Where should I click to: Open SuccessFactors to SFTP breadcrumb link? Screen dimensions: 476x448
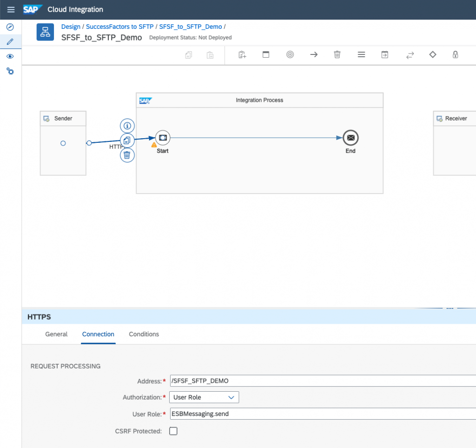pyautogui.click(x=119, y=27)
